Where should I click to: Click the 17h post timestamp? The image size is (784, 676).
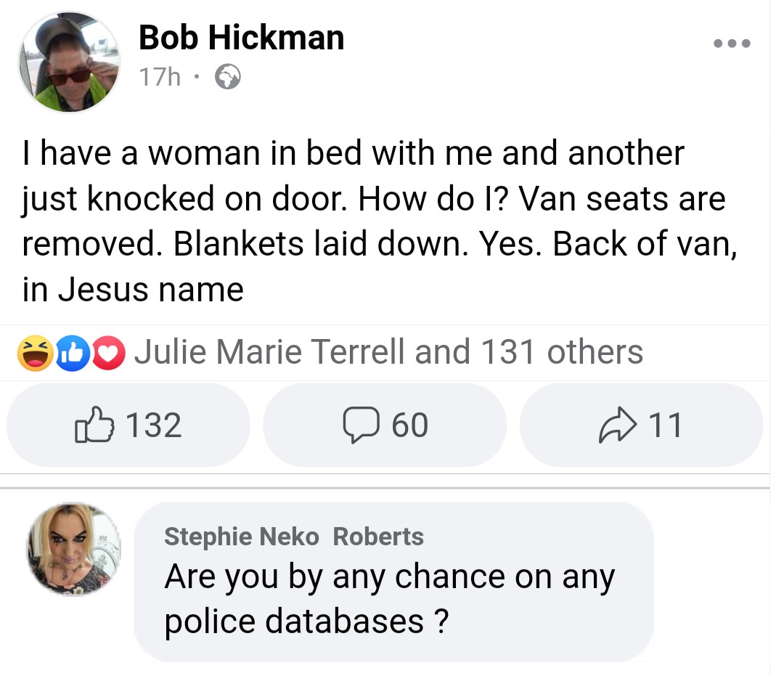pyautogui.click(x=159, y=77)
